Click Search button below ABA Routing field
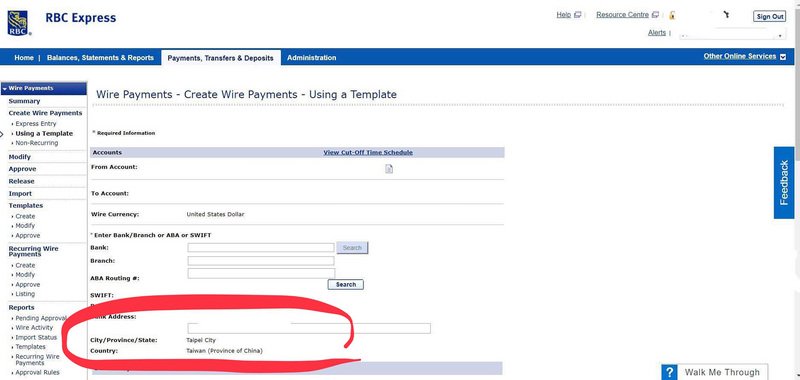The height and width of the screenshot is (380, 800). tap(345, 284)
